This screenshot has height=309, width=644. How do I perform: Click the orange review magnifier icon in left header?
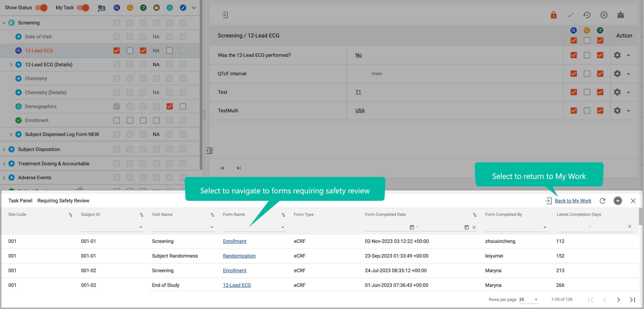130,7
